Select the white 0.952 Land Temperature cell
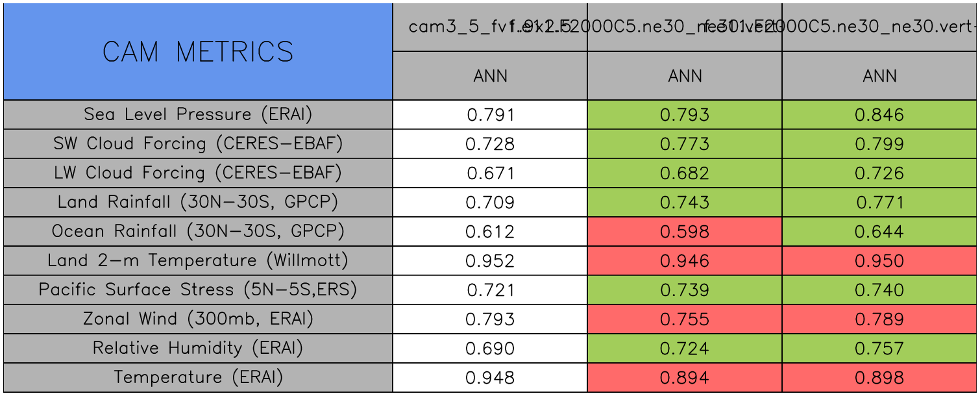 [x=490, y=261]
